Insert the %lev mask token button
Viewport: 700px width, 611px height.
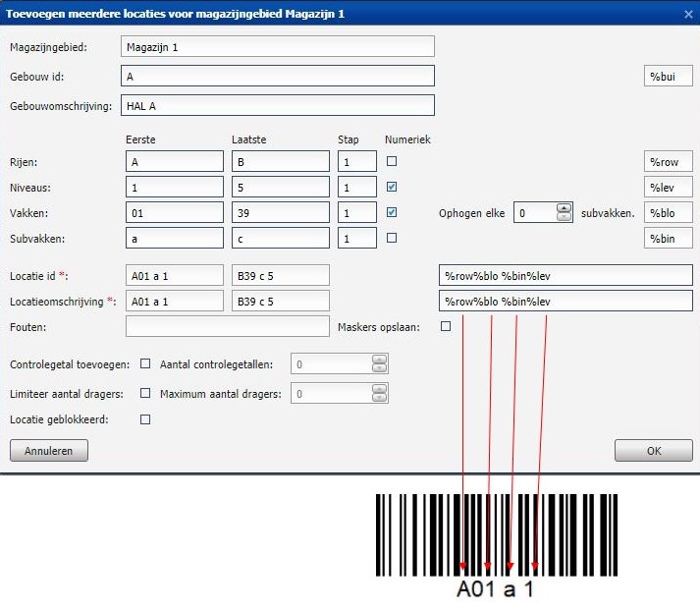[668, 188]
